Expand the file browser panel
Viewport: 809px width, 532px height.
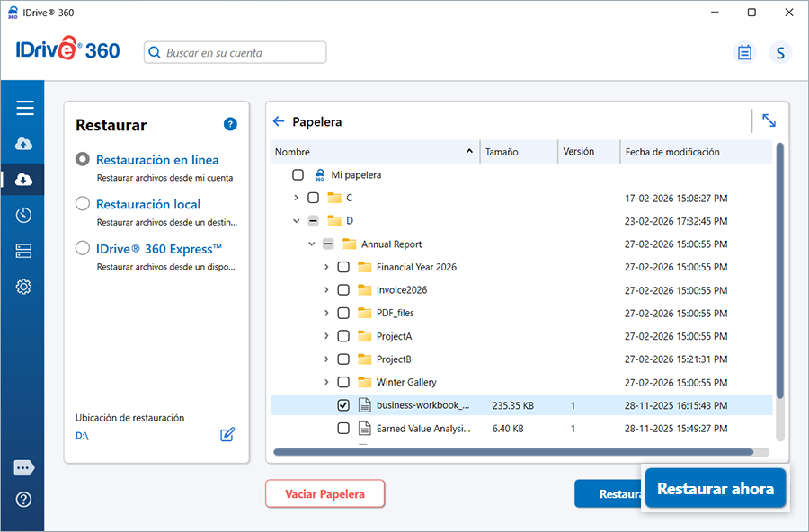pyautogui.click(x=769, y=120)
